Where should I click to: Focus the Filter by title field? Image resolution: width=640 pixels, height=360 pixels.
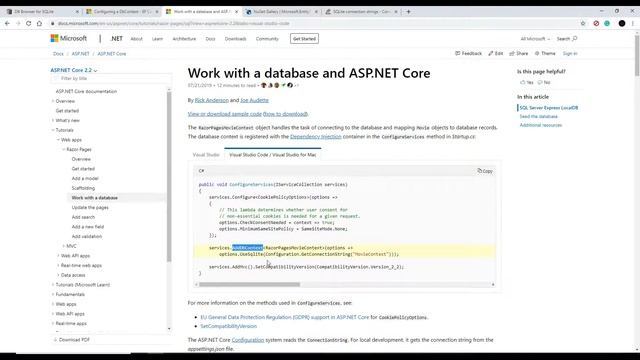pos(111,78)
